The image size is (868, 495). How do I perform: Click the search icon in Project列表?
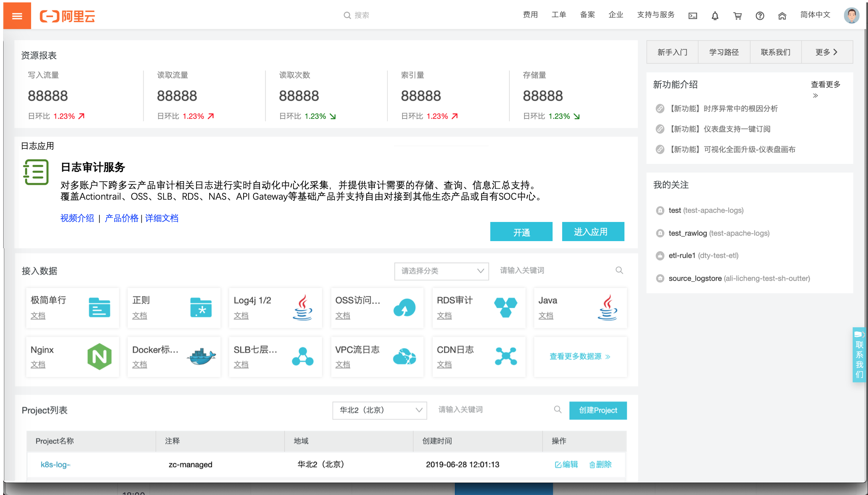coord(558,409)
